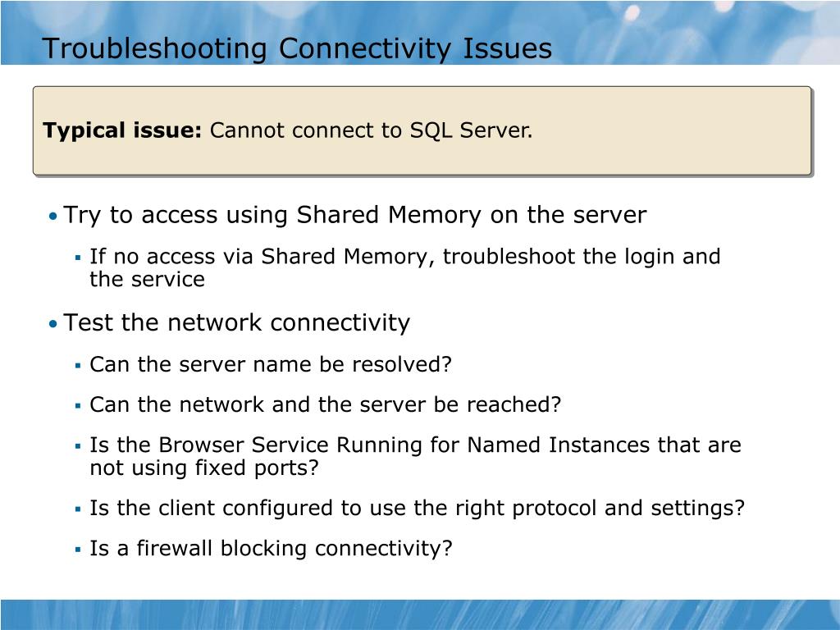Select the bold 'Typical issue:' label
Image resolution: width=840 pixels, height=630 pixels.
click(x=121, y=130)
